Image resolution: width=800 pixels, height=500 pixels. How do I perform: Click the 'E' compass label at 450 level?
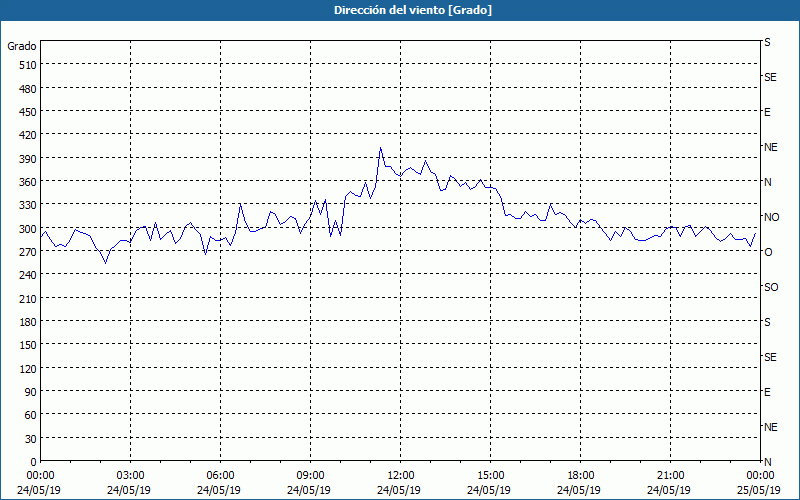767,112
